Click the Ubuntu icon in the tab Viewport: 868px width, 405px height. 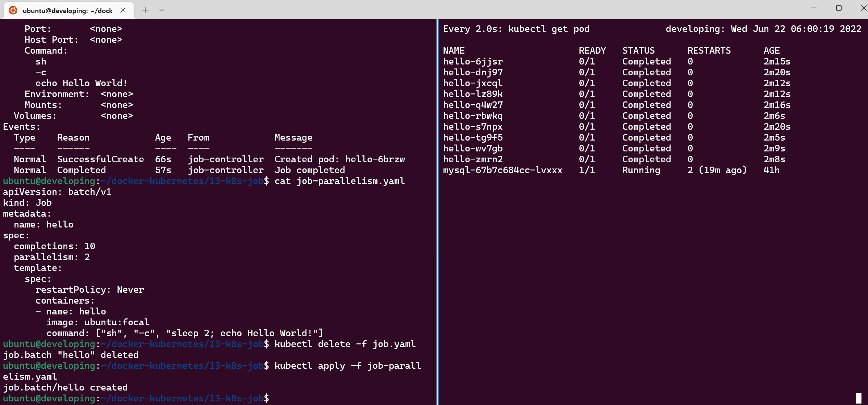click(x=13, y=10)
